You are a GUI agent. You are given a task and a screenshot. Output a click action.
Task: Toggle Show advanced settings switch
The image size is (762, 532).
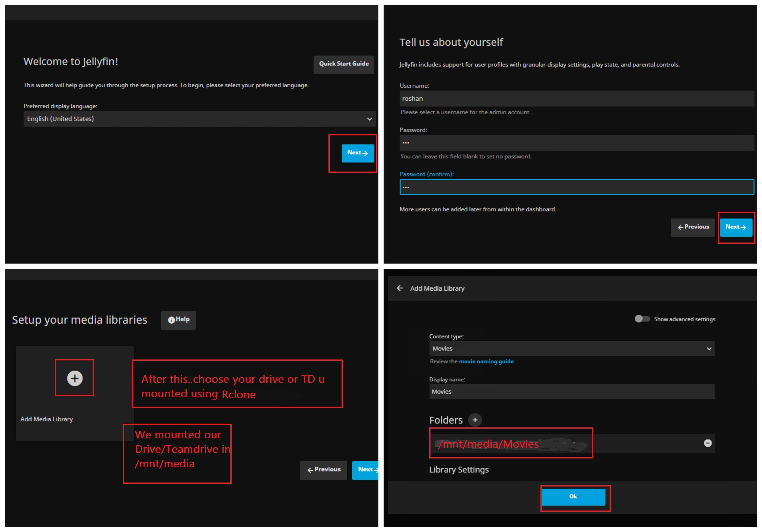coord(642,319)
